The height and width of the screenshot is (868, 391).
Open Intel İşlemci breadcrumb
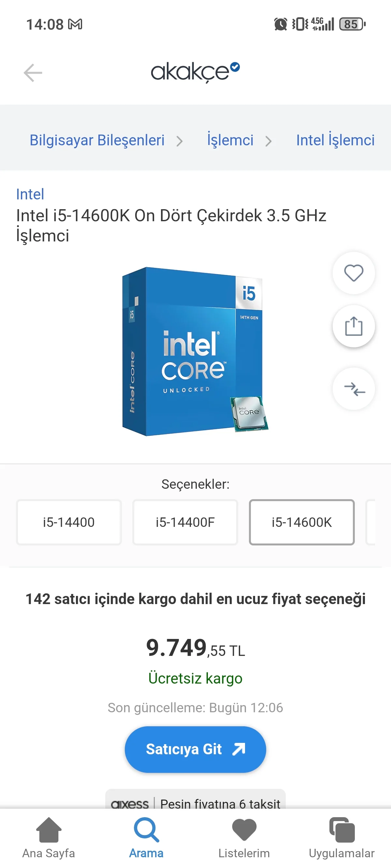[x=335, y=140]
